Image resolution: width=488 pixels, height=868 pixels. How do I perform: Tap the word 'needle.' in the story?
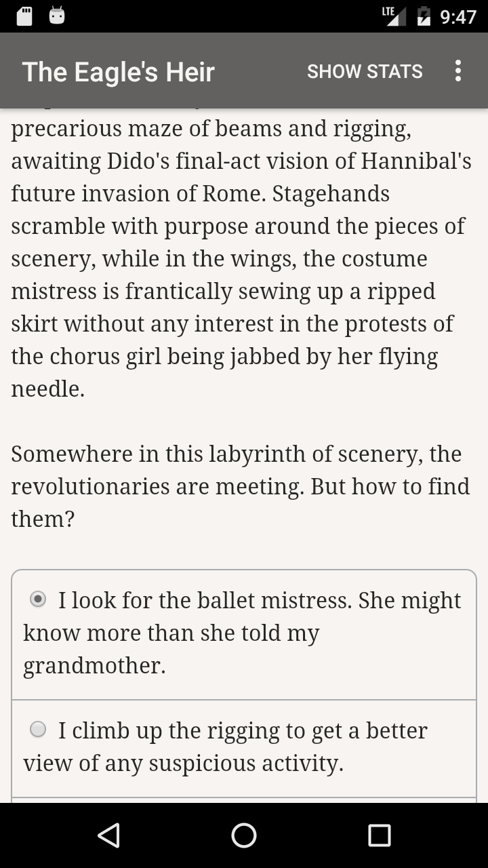47,389
